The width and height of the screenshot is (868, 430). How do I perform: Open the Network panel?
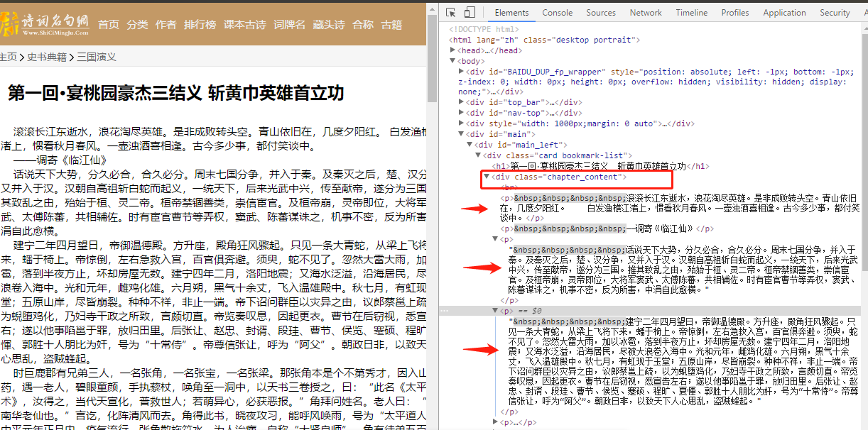click(645, 12)
